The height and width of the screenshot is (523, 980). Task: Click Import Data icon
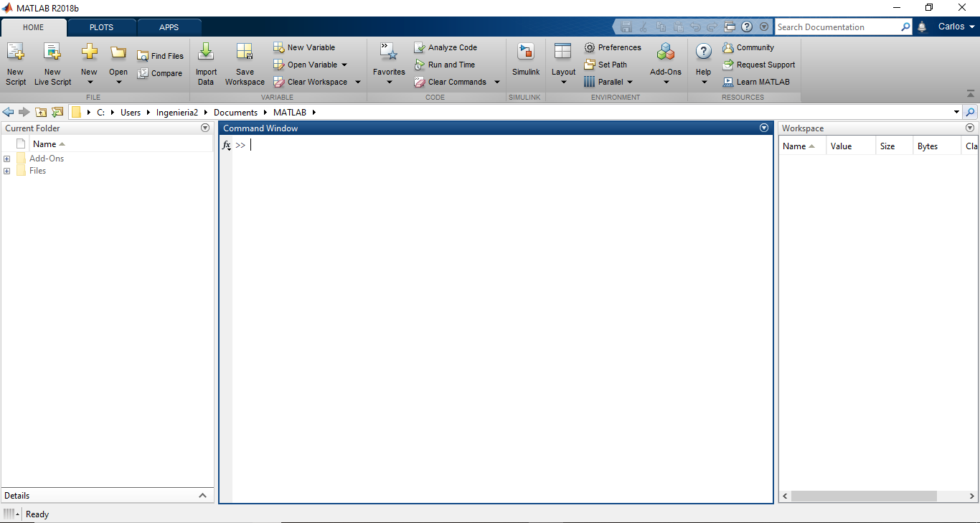click(x=206, y=52)
